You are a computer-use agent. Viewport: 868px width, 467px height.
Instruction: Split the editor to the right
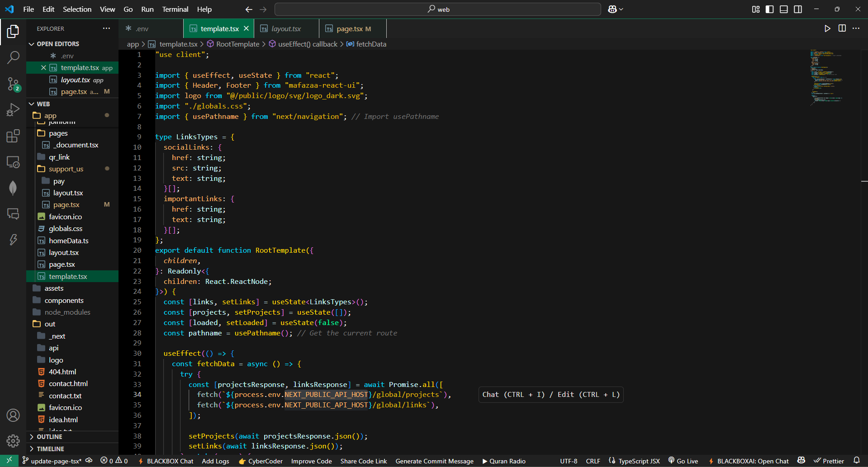click(842, 28)
